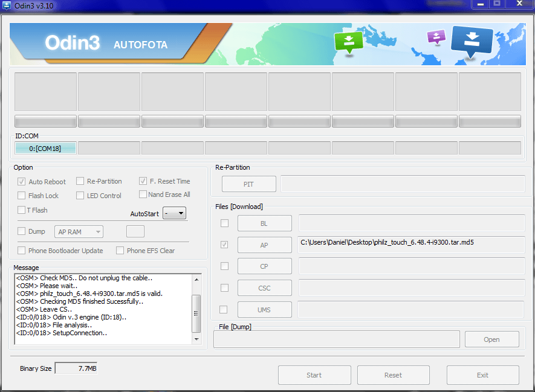Click the "philz_touch_6.48.4-i9300.tar.md5 is valid." log line
This screenshot has height=392, width=535.
coord(89,294)
